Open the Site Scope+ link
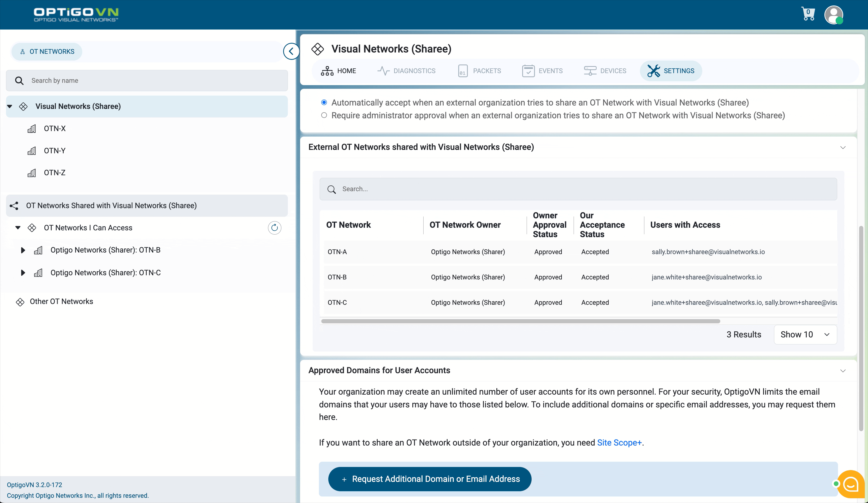 [x=619, y=443]
